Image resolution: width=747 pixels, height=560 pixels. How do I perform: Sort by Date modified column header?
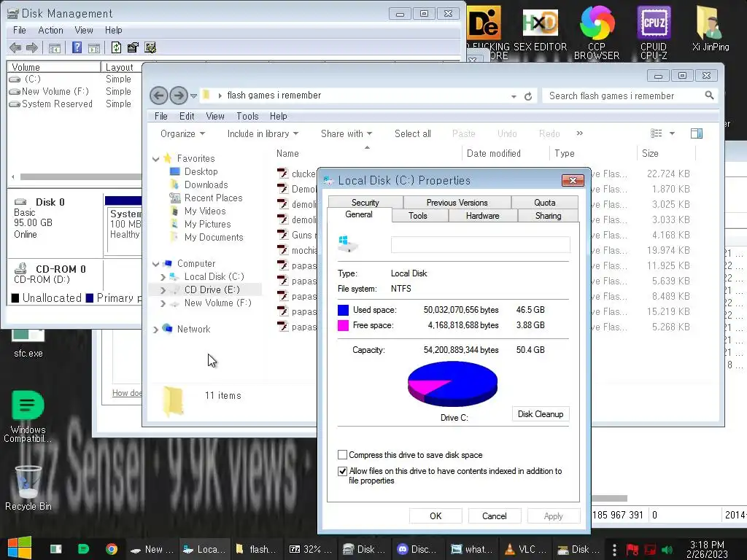(x=494, y=153)
